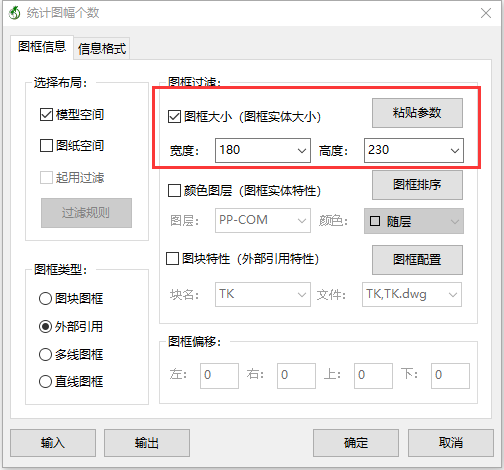Select the 多线图框 radio button
This screenshot has height=470, width=504.
click(x=45, y=355)
